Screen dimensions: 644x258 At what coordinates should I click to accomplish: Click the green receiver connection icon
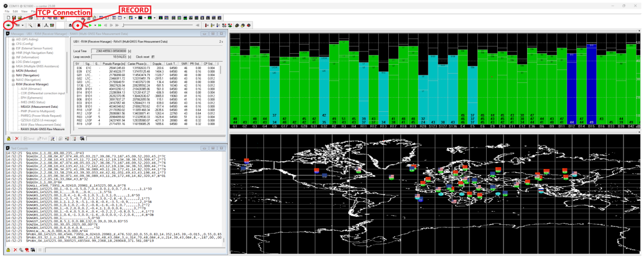(x=8, y=25)
